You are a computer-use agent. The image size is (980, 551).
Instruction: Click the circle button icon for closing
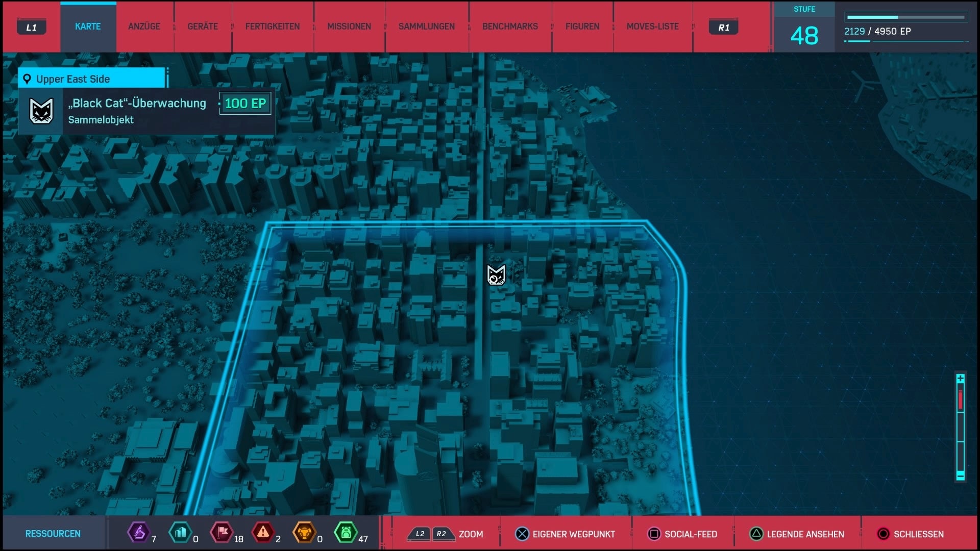883,534
